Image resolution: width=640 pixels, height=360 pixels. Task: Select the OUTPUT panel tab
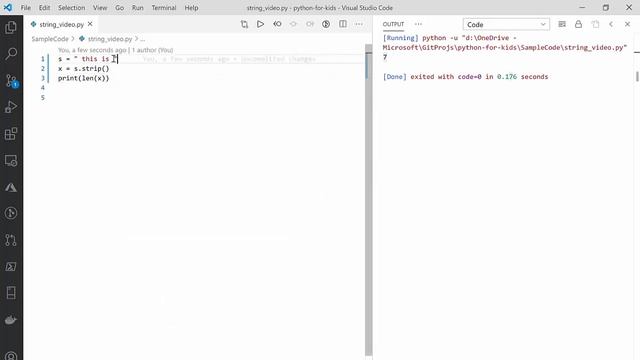[393, 24]
